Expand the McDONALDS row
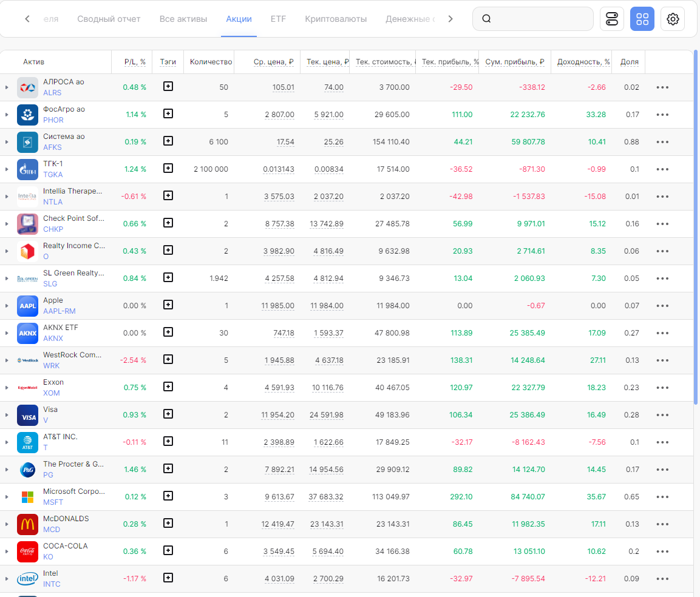 (7, 524)
